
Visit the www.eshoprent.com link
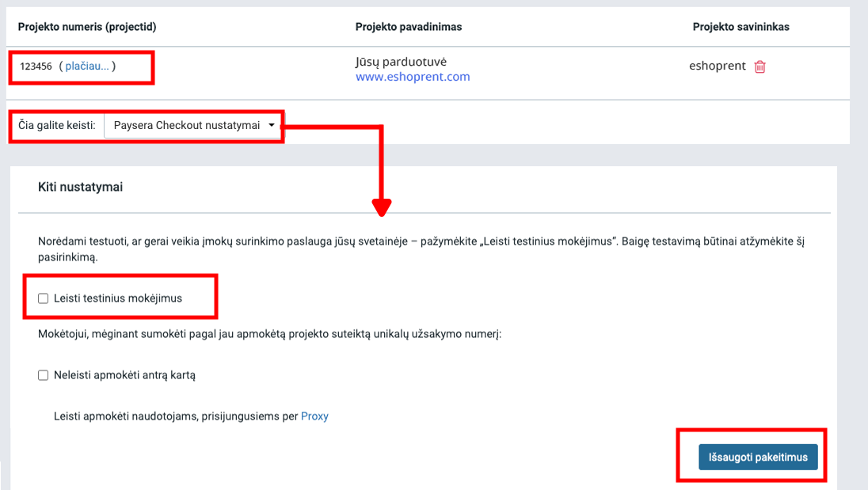tap(413, 77)
